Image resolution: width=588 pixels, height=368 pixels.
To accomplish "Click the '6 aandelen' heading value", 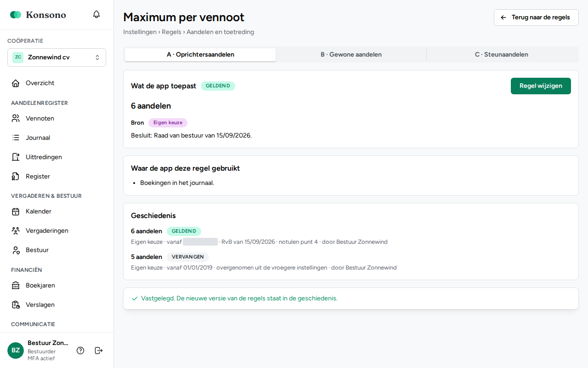I will point(151,106).
